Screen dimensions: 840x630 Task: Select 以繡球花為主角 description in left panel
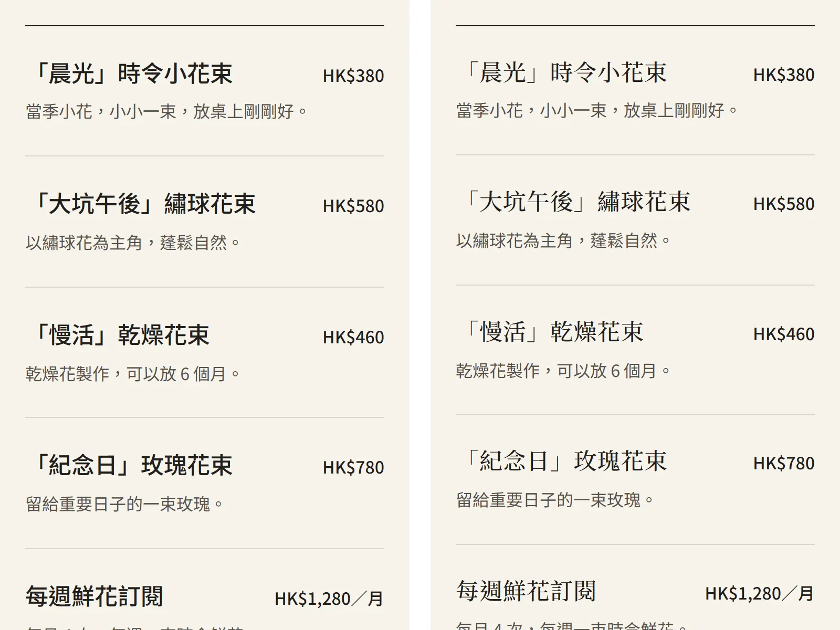click(x=133, y=243)
